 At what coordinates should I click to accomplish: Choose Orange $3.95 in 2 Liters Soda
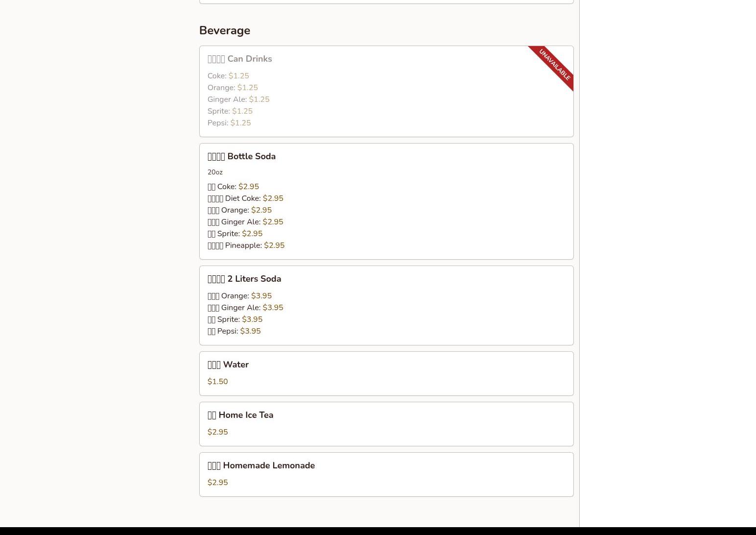(x=239, y=296)
